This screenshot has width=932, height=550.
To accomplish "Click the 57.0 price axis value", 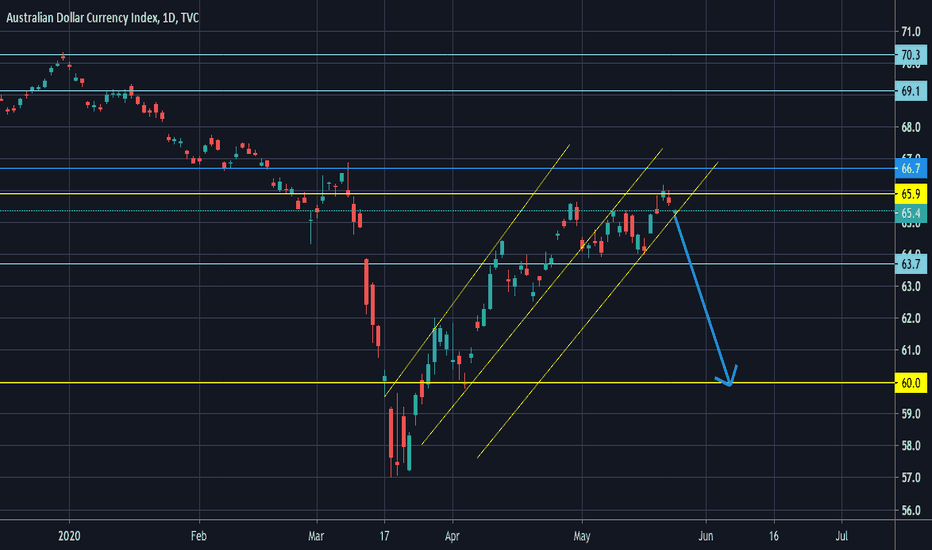I will pyautogui.click(x=911, y=478).
